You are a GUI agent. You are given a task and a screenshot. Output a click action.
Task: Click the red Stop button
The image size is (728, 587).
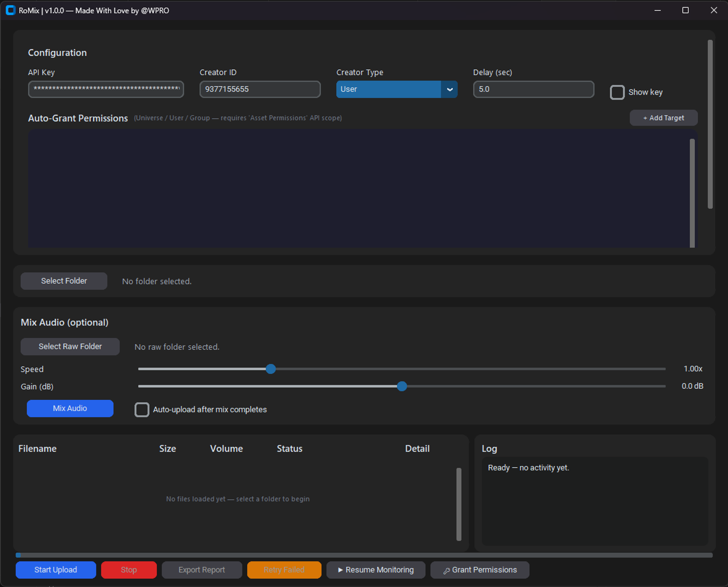pos(129,570)
